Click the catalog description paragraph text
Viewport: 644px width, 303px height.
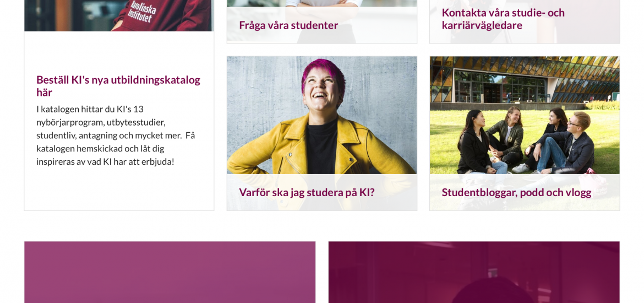(116, 136)
